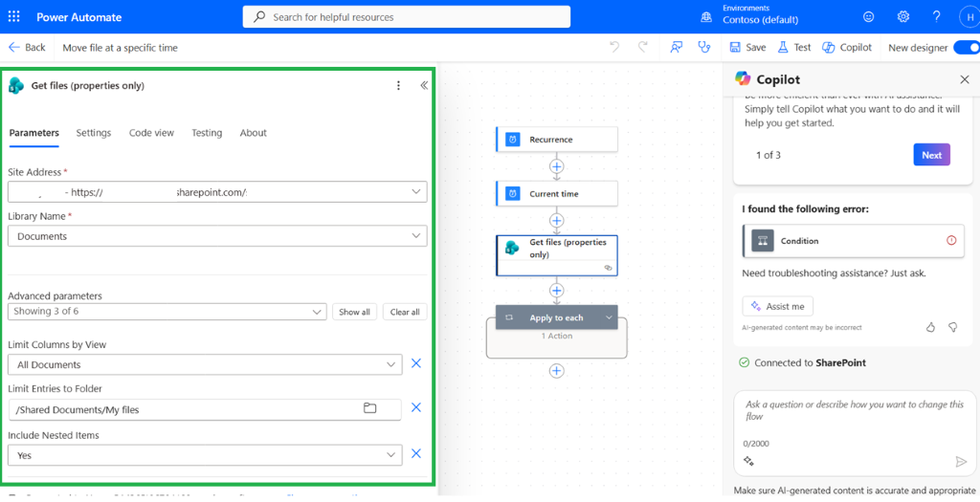
Task: Open the app launcher waffle icon
Action: click(x=13, y=17)
